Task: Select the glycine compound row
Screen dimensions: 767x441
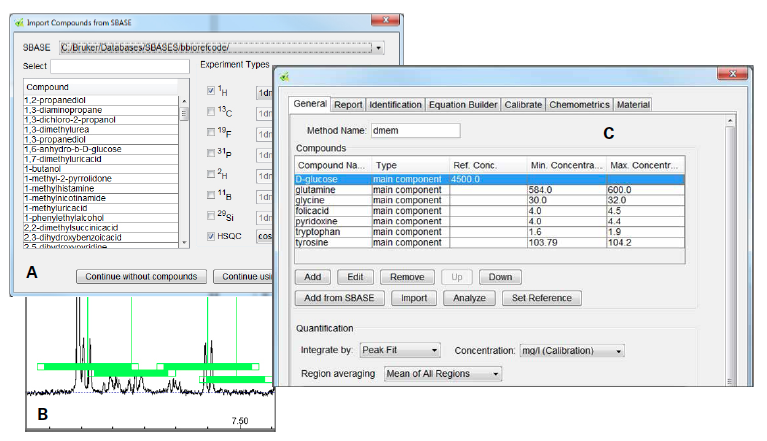Action: pyautogui.click(x=489, y=200)
